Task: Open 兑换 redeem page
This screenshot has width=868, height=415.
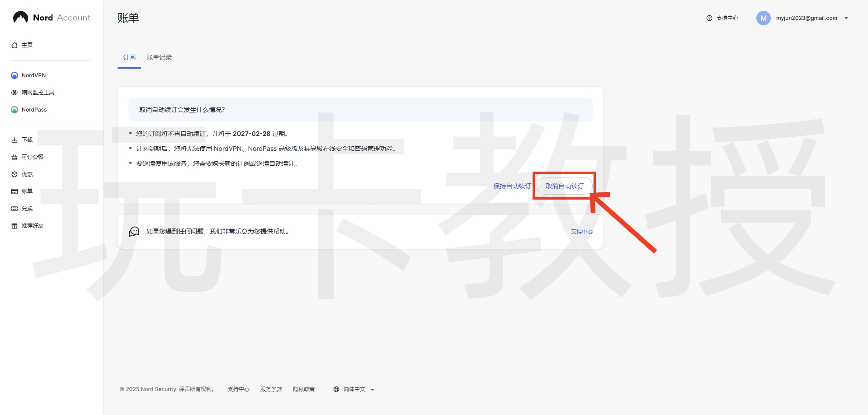Action: (27, 209)
